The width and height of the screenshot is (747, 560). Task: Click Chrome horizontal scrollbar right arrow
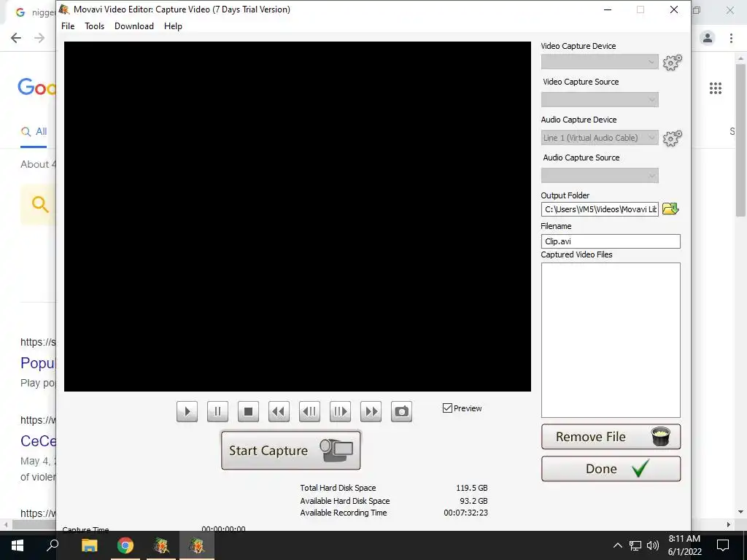[x=729, y=525]
